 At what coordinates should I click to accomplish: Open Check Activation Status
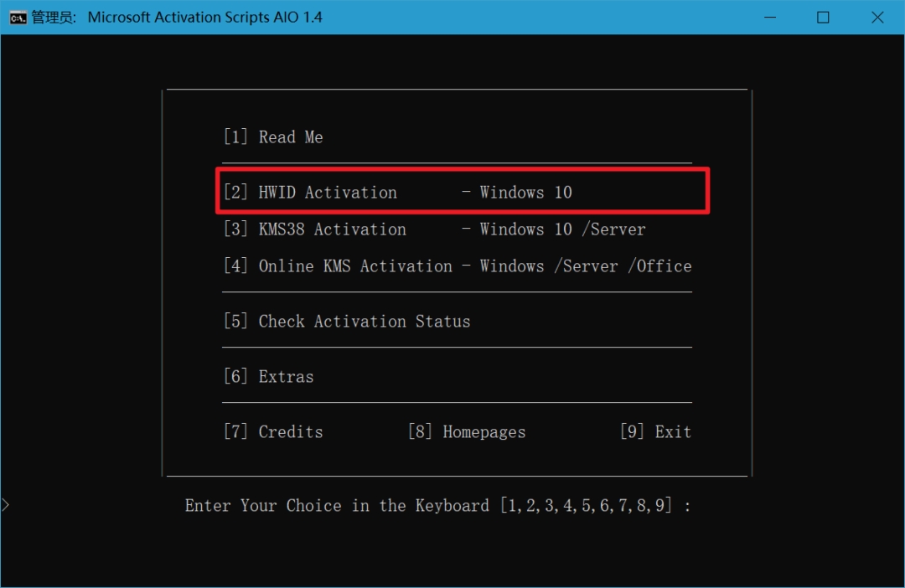346,322
